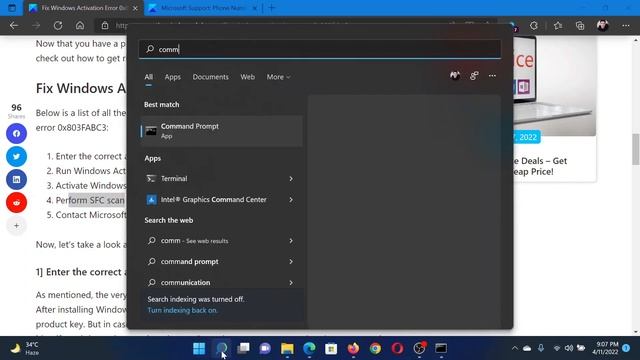The height and width of the screenshot is (360, 640).
Task: Open Edge settings and more menu
Action: (626, 26)
